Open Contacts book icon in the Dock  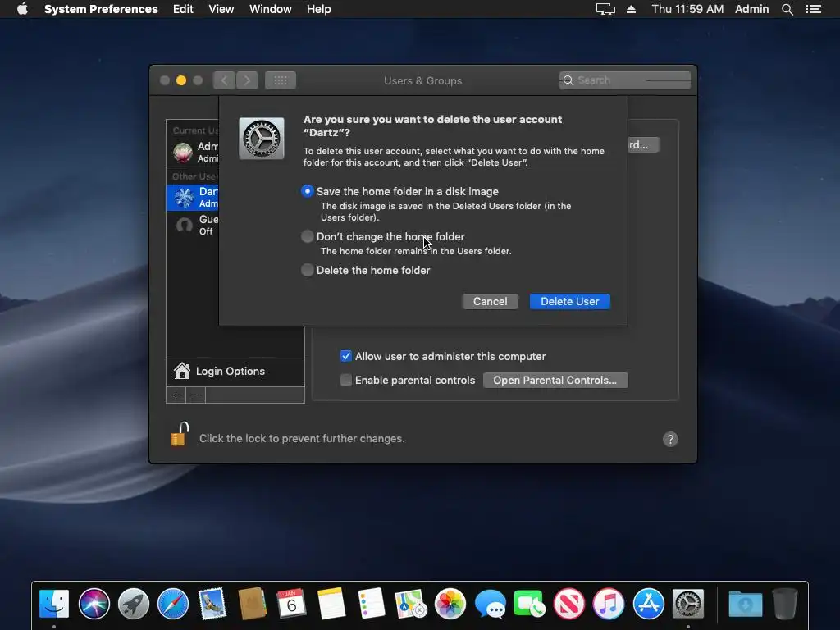coord(253,604)
